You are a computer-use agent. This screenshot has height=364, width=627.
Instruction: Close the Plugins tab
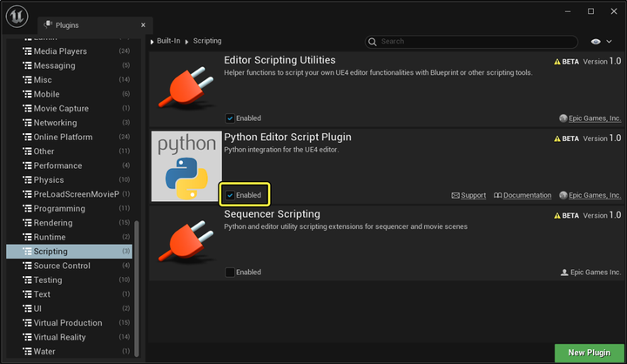143,24
